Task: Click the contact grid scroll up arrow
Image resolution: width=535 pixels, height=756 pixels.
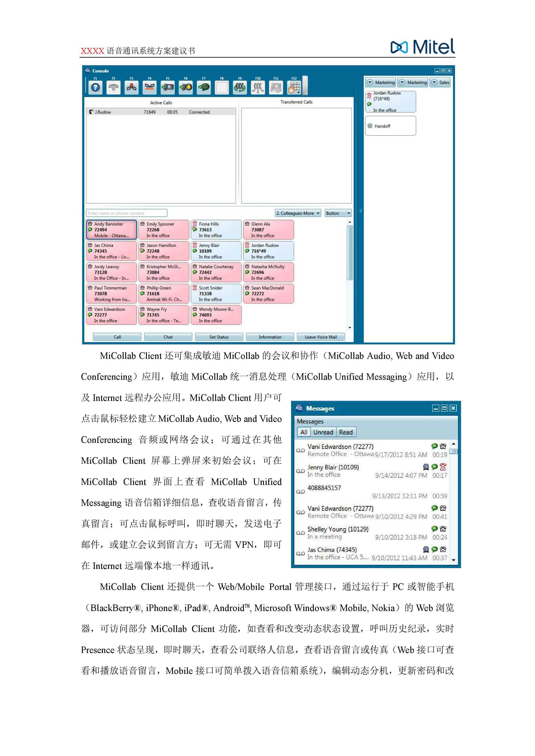Action: pyautogui.click(x=350, y=222)
